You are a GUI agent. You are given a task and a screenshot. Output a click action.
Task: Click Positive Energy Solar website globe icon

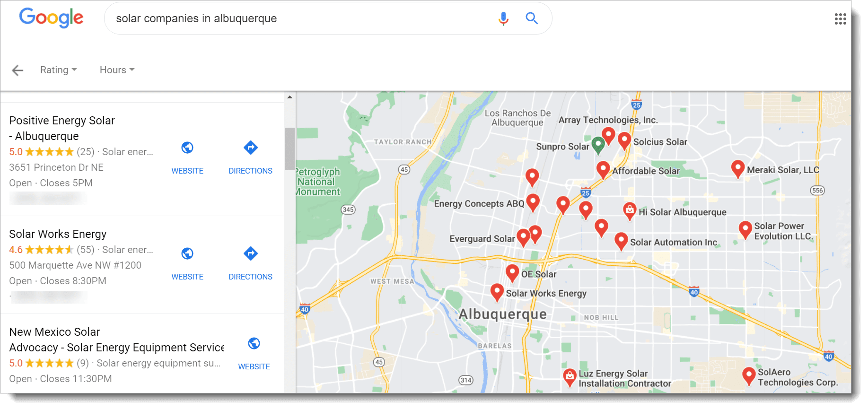tap(187, 148)
